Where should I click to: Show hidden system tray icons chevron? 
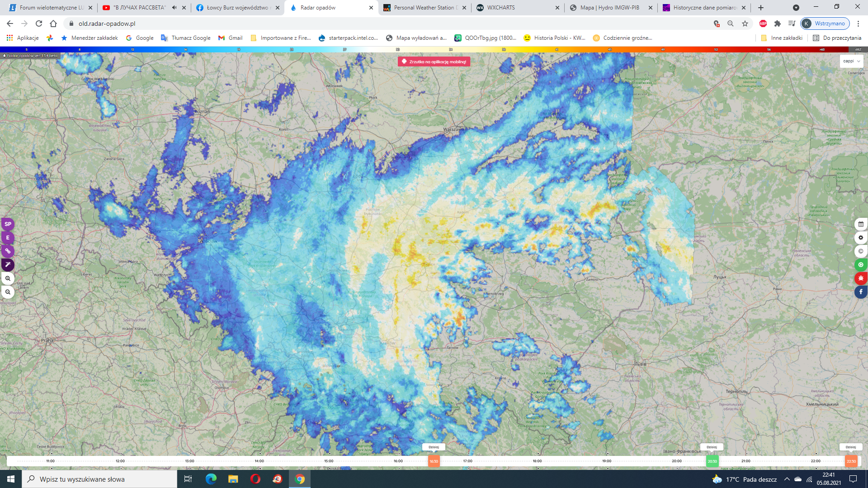[x=787, y=479]
